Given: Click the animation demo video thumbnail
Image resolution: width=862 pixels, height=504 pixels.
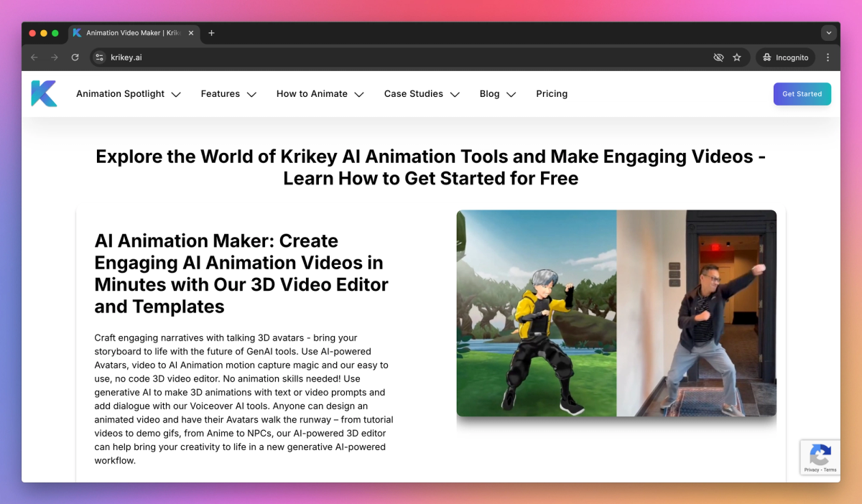Looking at the screenshot, I should pos(616,313).
